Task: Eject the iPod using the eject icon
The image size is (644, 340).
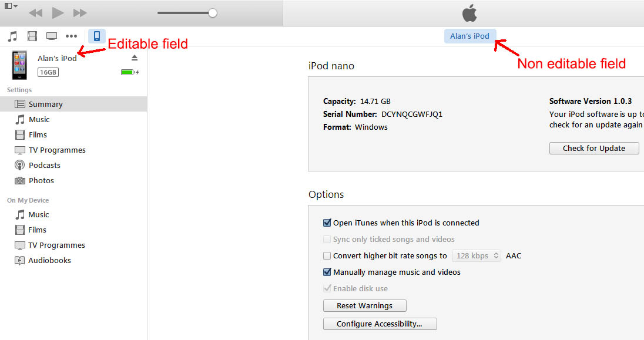Action: [x=135, y=58]
